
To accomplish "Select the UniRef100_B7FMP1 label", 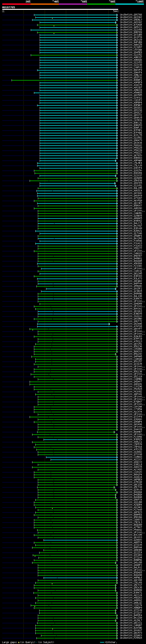I will (131, 130).
